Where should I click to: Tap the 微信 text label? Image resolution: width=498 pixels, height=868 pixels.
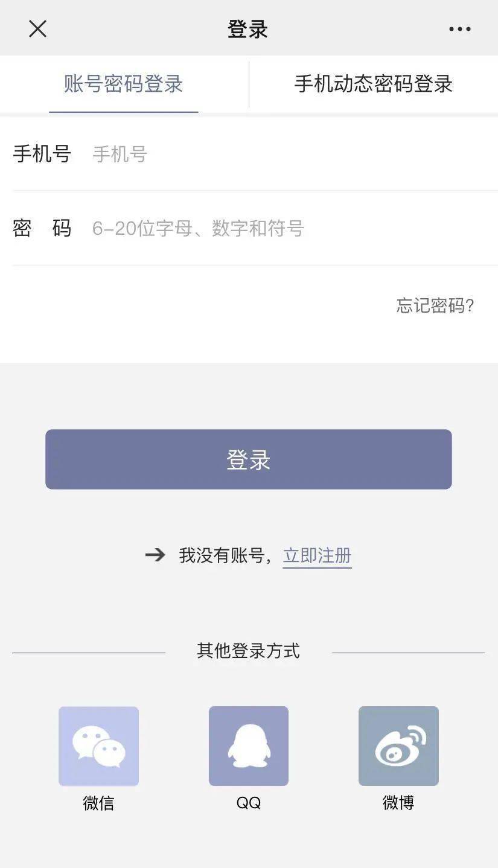(x=98, y=803)
